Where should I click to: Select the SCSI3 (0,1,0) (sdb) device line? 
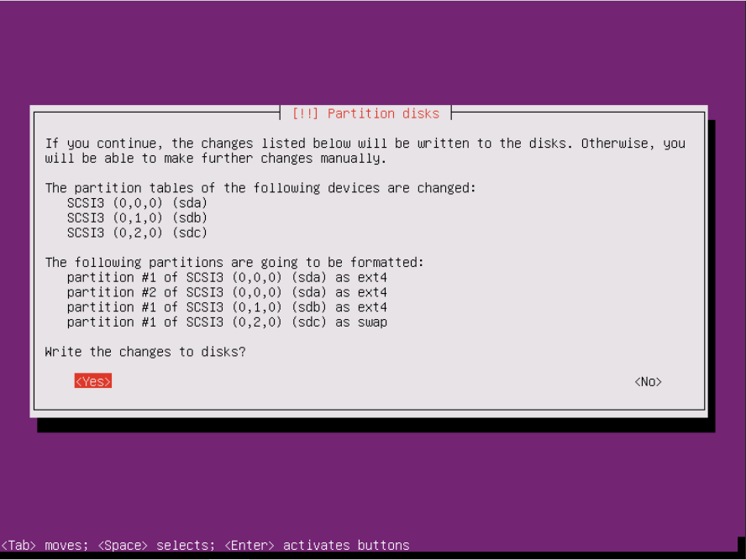click(x=137, y=217)
